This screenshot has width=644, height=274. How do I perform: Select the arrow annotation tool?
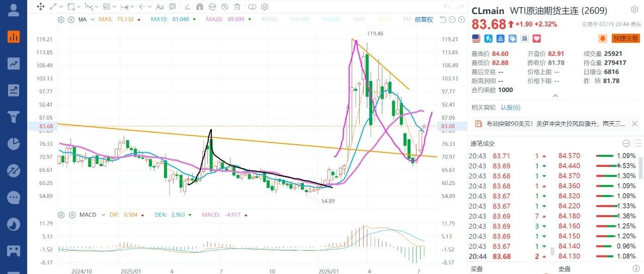click(x=141, y=7)
